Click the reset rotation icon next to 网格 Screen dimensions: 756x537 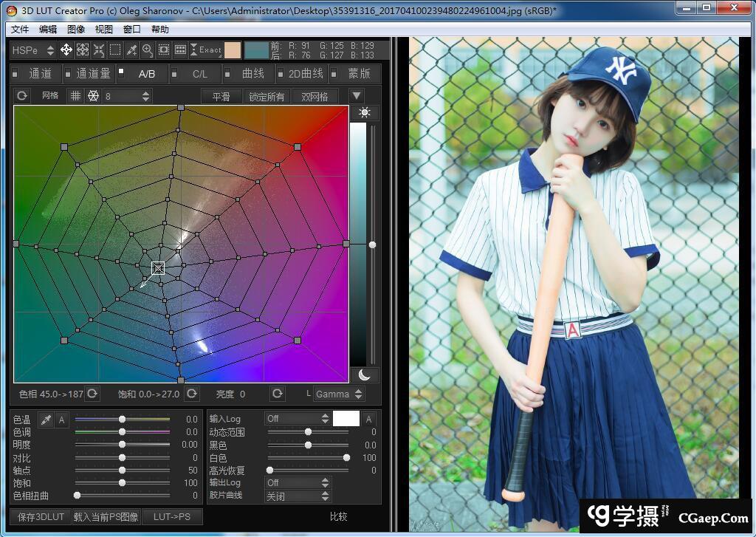point(22,95)
